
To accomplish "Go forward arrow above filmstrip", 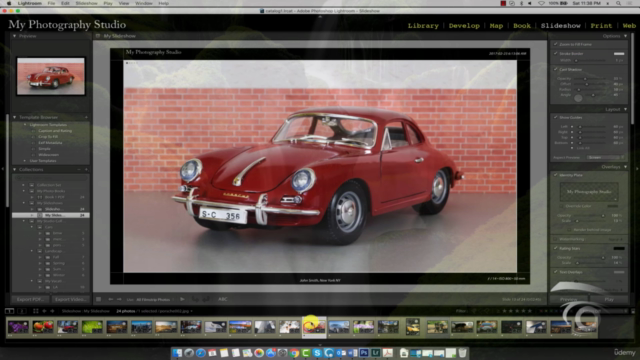I will tap(52, 311).
